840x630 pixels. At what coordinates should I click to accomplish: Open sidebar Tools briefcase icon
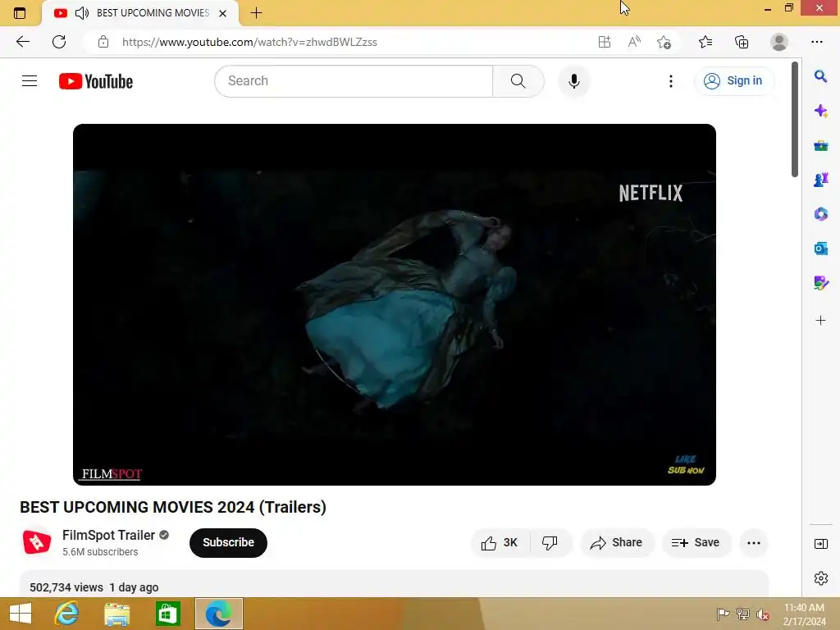click(x=820, y=145)
